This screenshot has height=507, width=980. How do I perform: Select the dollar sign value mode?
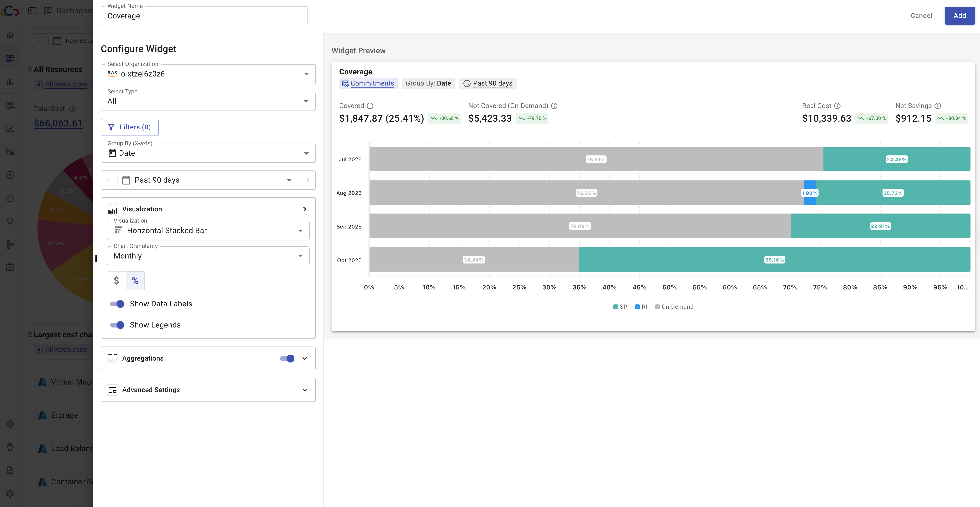[x=116, y=281]
